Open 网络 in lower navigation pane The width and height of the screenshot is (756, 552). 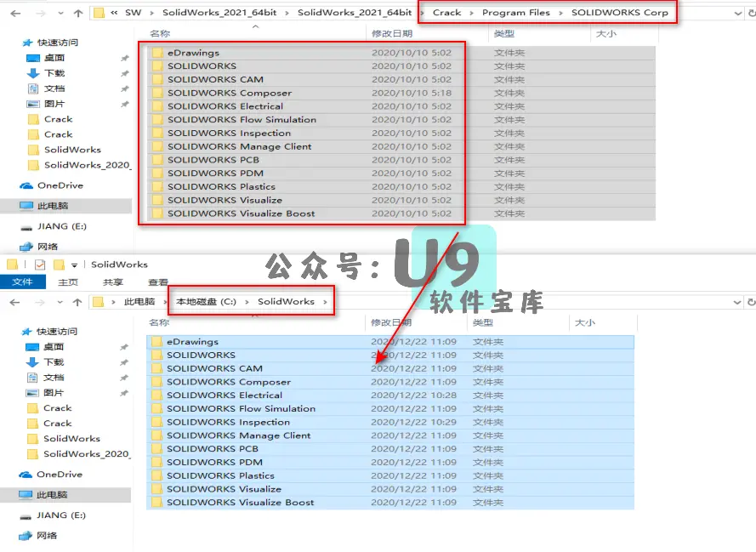pyautogui.click(x=37, y=536)
